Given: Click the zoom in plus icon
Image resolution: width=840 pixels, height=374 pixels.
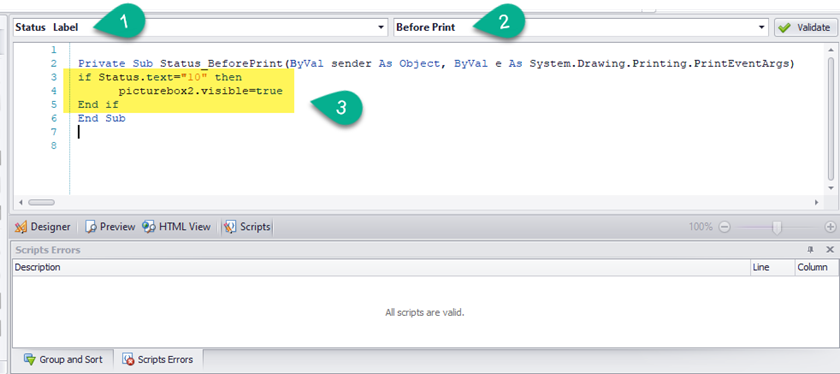Looking at the screenshot, I should 830,227.
